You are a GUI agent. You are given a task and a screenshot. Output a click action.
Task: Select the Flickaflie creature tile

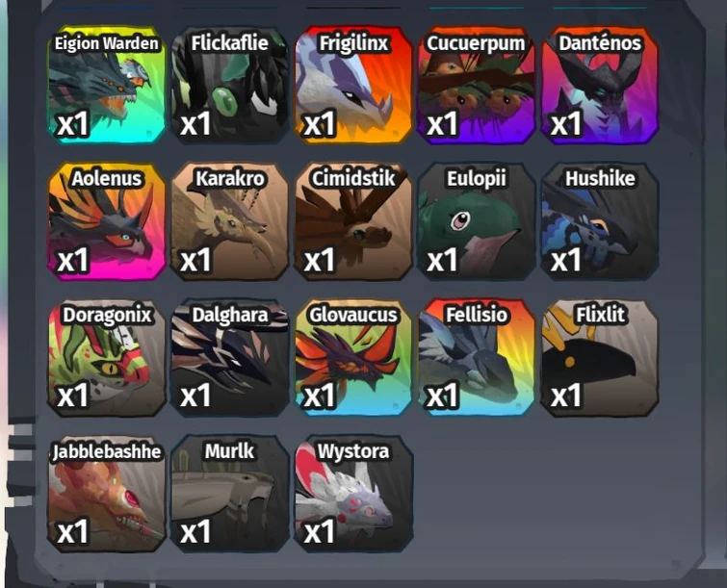coord(229,85)
